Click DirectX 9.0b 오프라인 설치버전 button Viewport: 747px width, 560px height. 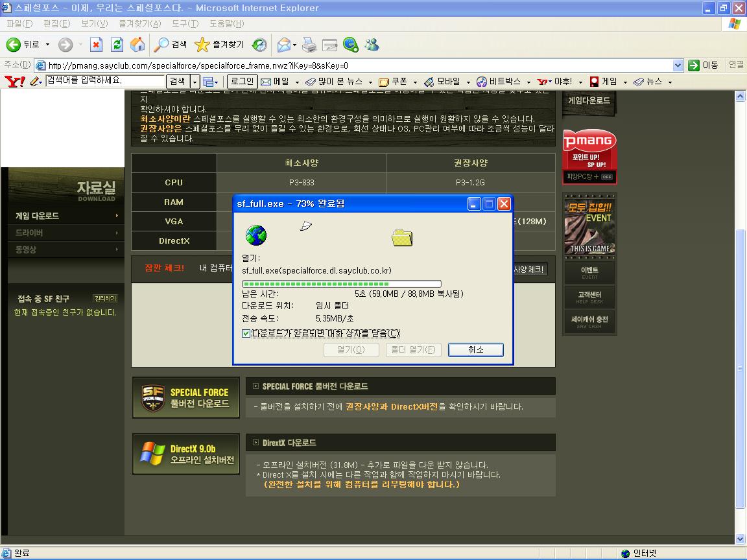186,454
